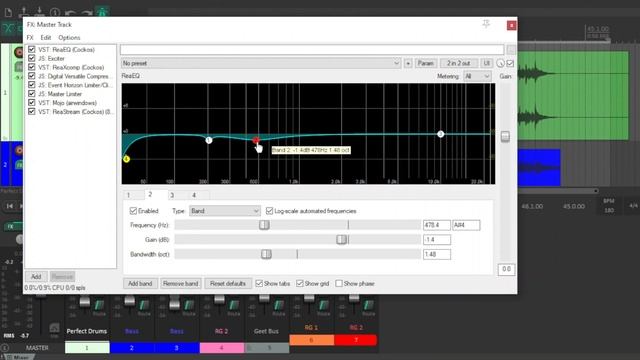Screen dimensions: 640x360
Task: Click the 2 in 2 out button
Action: (458, 63)
